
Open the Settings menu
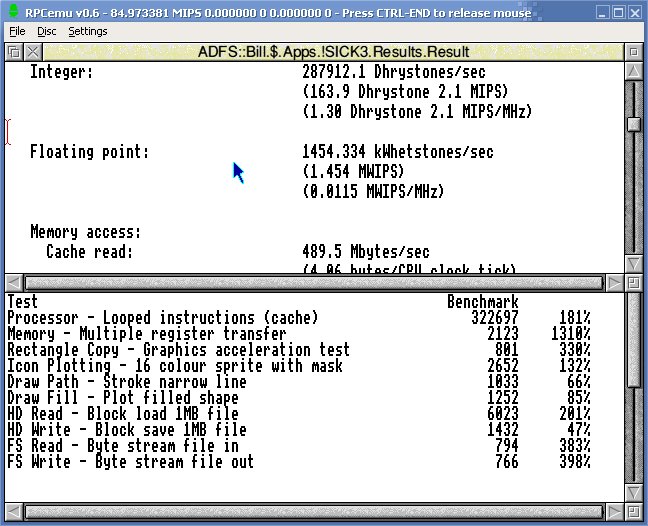(x=88, y=31)
